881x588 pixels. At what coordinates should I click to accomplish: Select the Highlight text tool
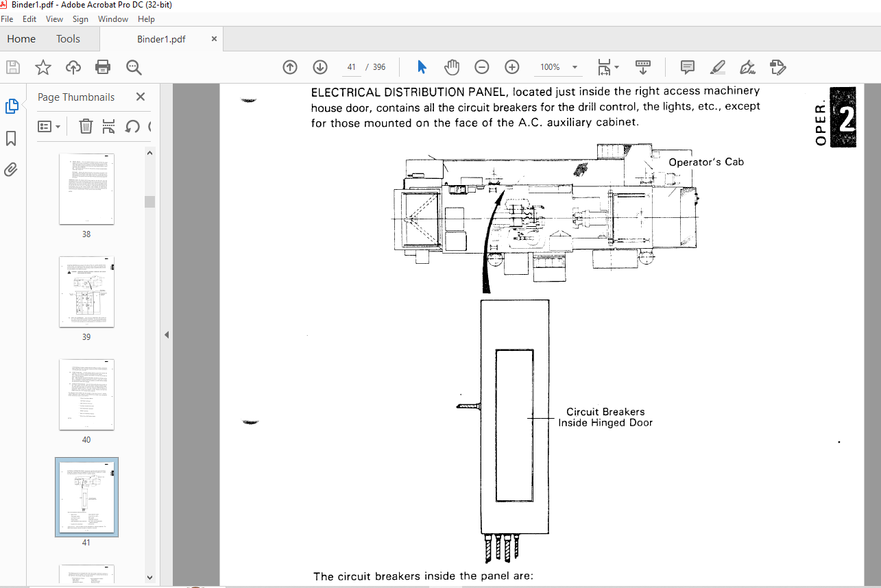(x=718, y=67)
